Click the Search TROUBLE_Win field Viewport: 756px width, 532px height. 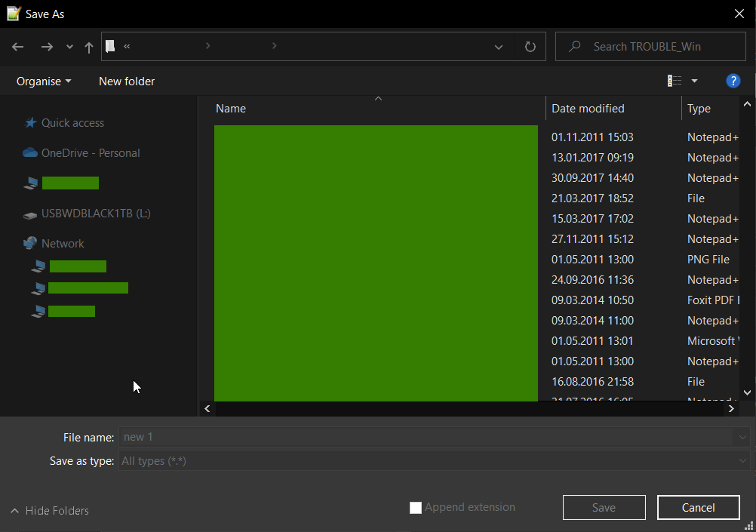[x=650, y=46]
